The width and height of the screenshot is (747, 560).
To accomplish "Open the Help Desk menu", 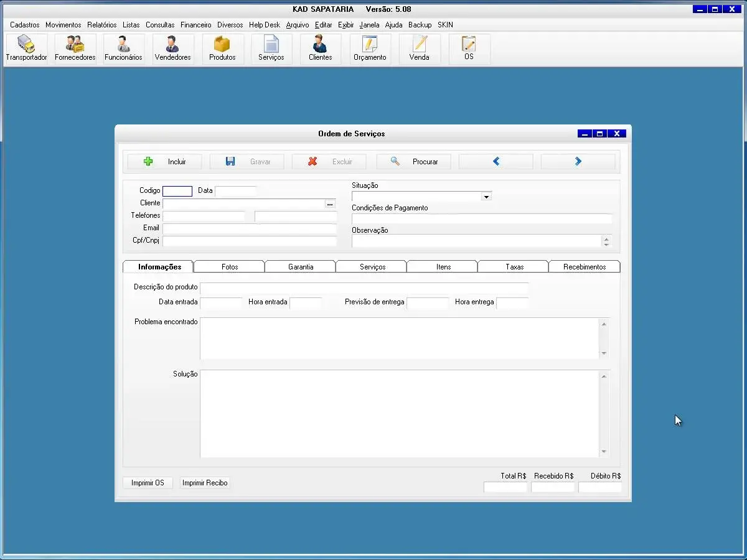I will 265,25.
